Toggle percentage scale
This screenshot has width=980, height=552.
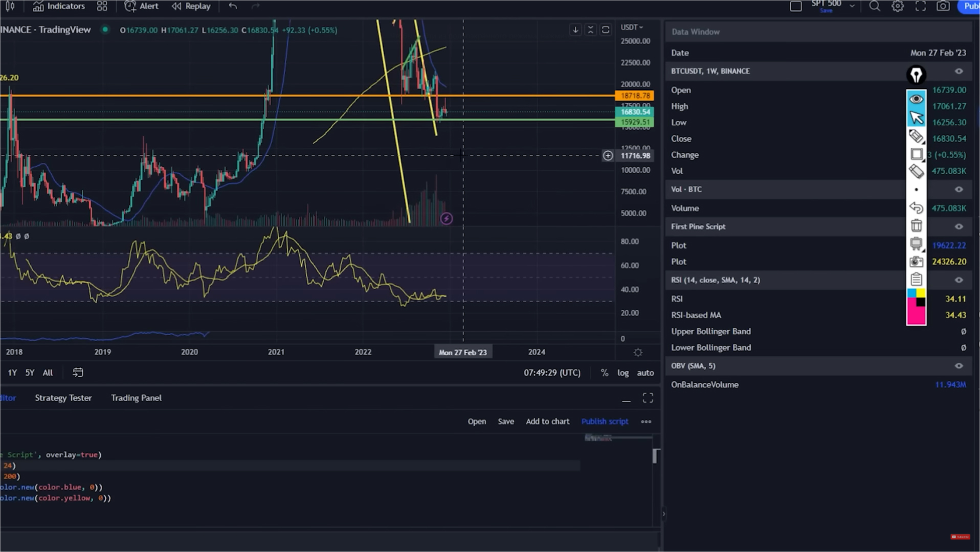click(605, 373)
